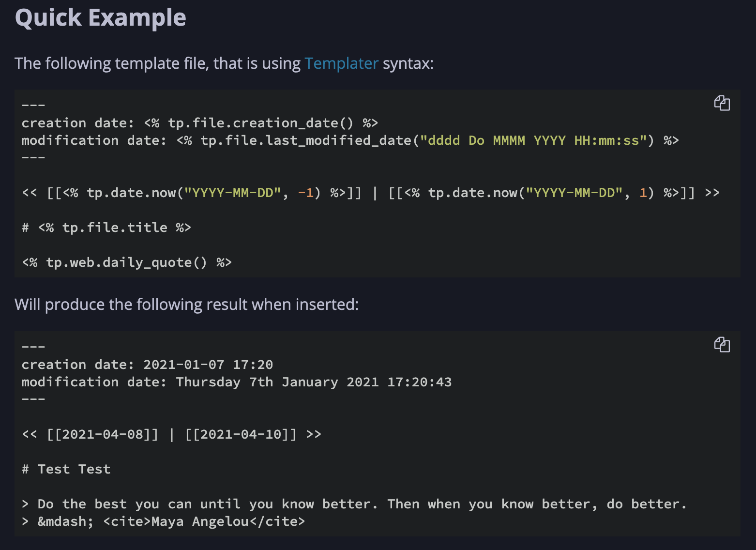Screen dimensions: 756x550
Task: Select the Maya Angelou quote line
Action: coord(353,504)
